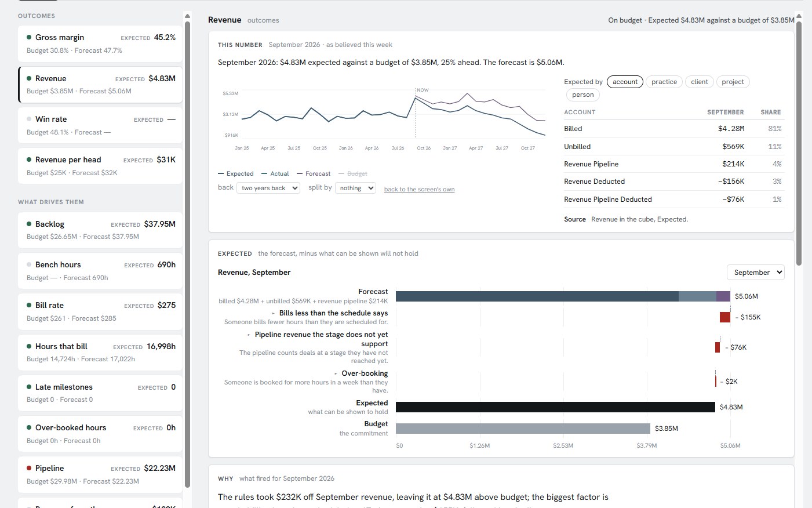Click the main panel scrollbar
This screenshot has width=812, height=508.
pyautogui.click(x=799, y=143)
